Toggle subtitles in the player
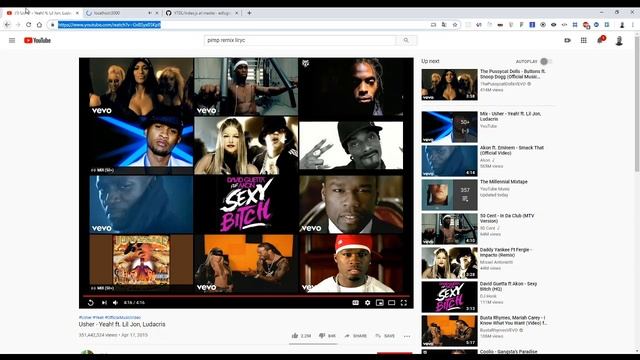640x360 pixels. click(356, 303)
